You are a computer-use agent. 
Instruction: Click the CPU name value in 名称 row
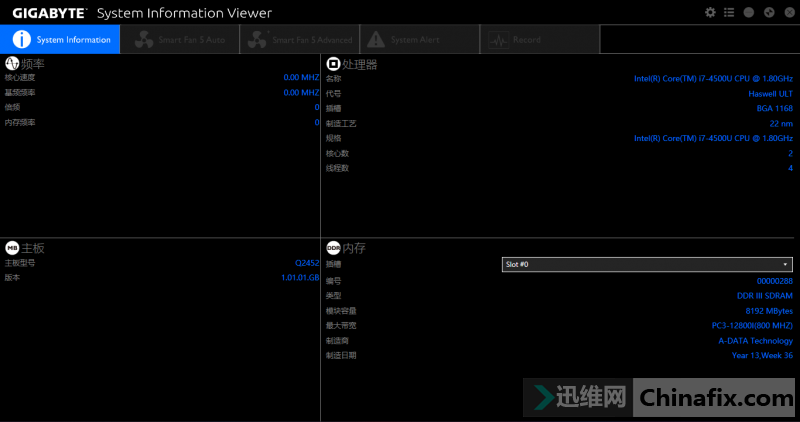(x=713, y=79)
